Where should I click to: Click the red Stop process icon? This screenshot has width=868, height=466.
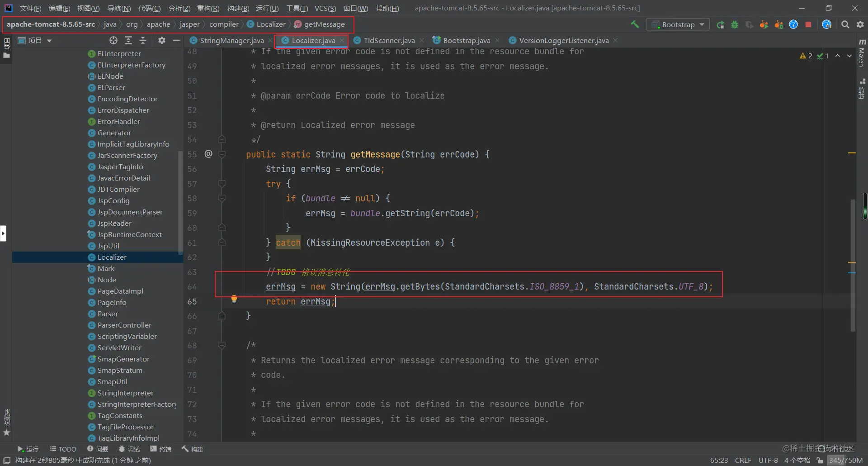[x=808, y=24]
